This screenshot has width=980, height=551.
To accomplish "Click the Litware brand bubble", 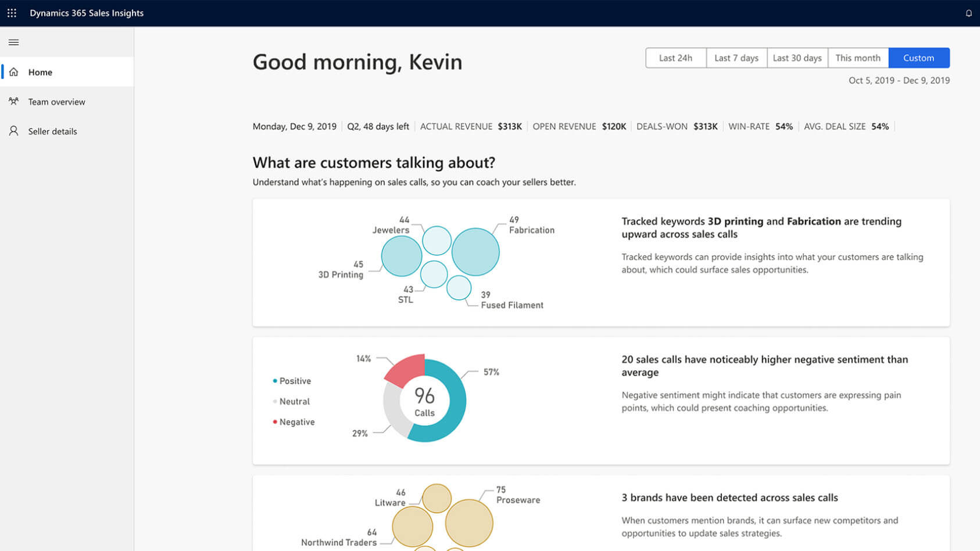I will 437,499.
